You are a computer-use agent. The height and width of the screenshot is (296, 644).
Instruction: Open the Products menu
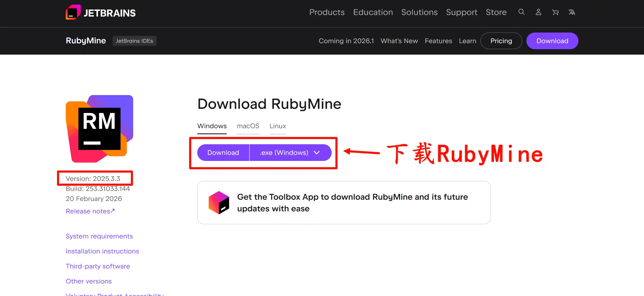click(327, 12)
